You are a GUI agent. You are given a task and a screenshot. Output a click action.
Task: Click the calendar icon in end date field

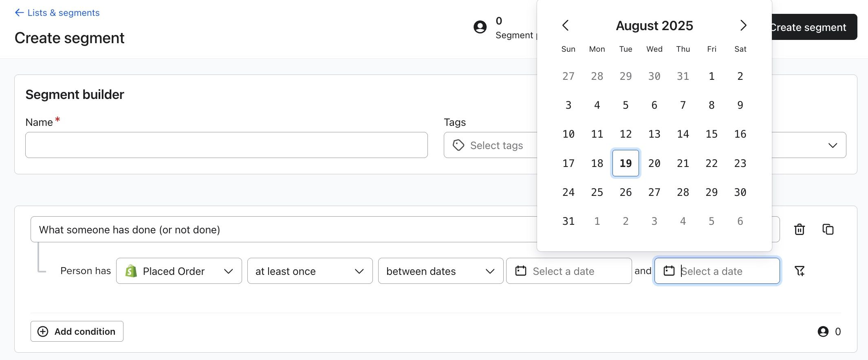click(669, 271)
